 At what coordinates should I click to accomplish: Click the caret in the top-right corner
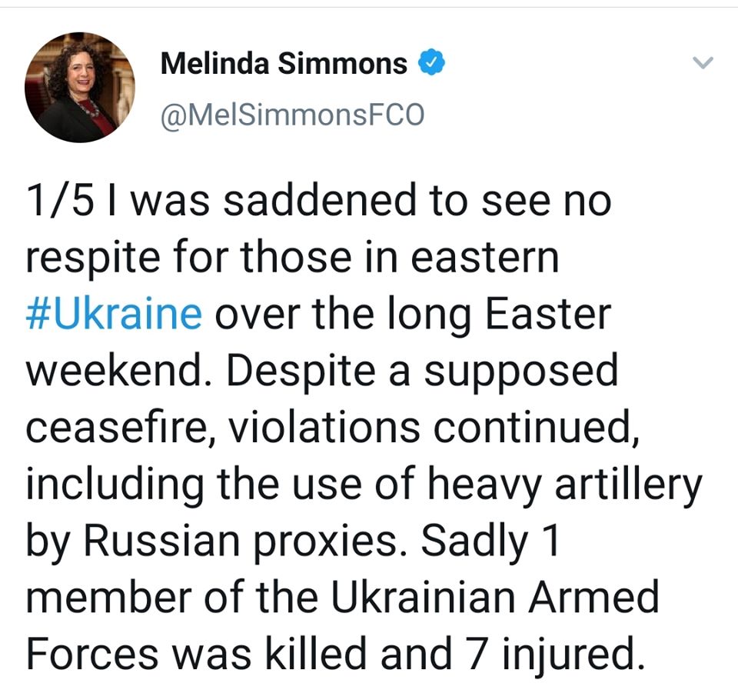pos(703,63)
